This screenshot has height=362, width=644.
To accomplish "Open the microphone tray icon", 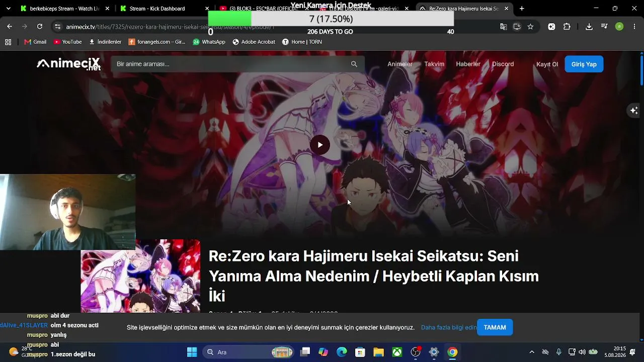I will point(558,352).
